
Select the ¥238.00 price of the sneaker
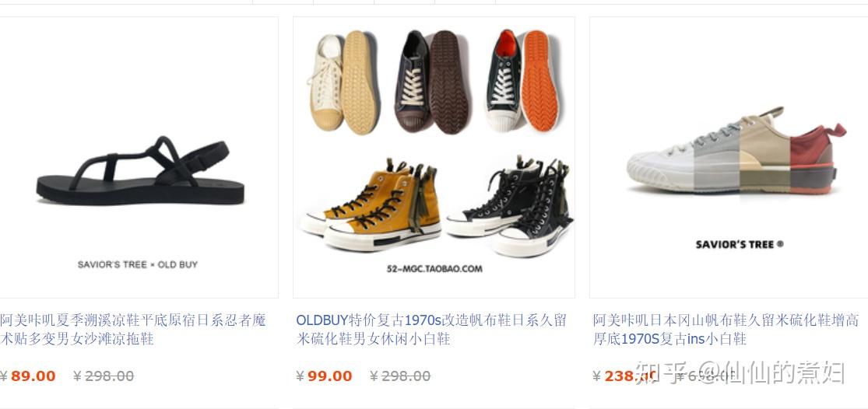pyautogui.click(x=624, y=376)
